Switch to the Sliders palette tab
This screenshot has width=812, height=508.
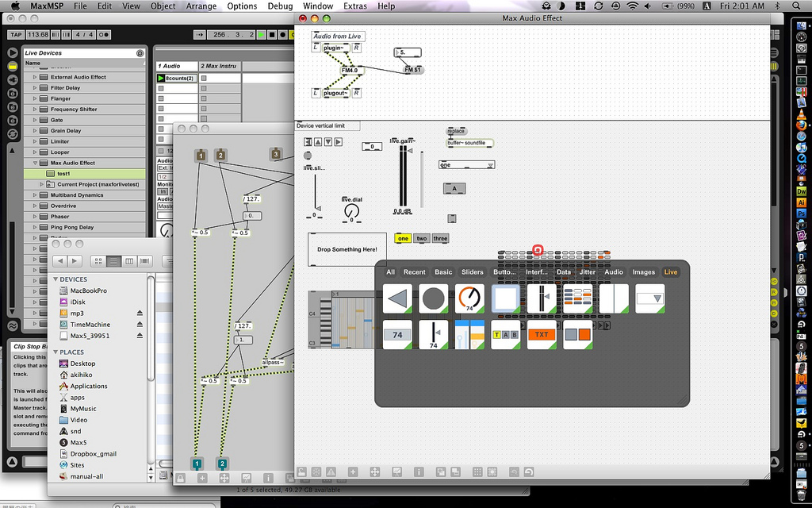pyautogui.click(x=473, y=271)
